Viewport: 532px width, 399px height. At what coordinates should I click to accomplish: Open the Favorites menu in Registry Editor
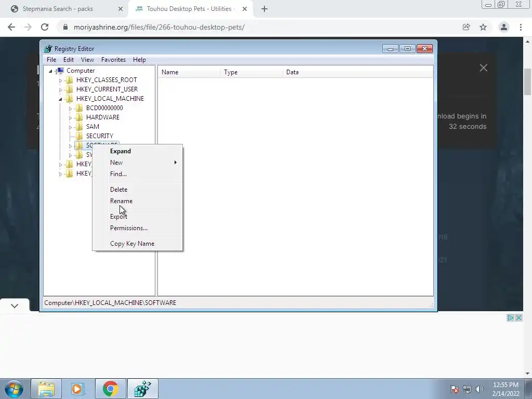pos(113,60)
